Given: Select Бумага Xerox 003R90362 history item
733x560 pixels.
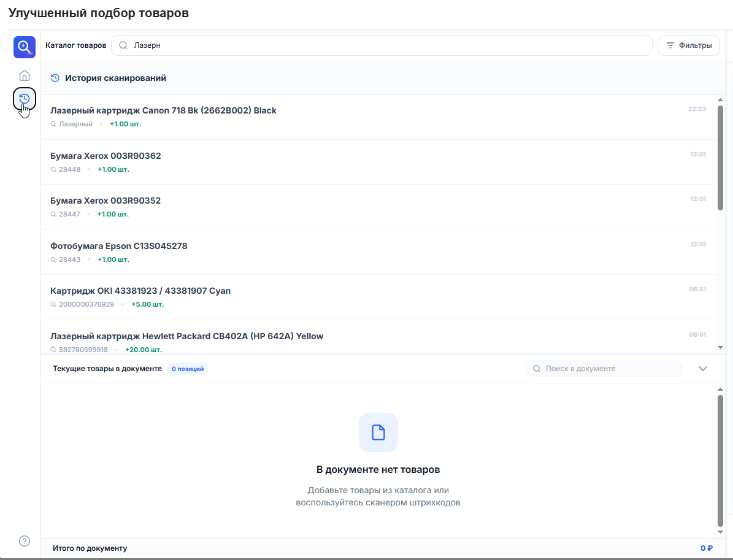Looking at the screenshot, I should click(x=378, y=162).
